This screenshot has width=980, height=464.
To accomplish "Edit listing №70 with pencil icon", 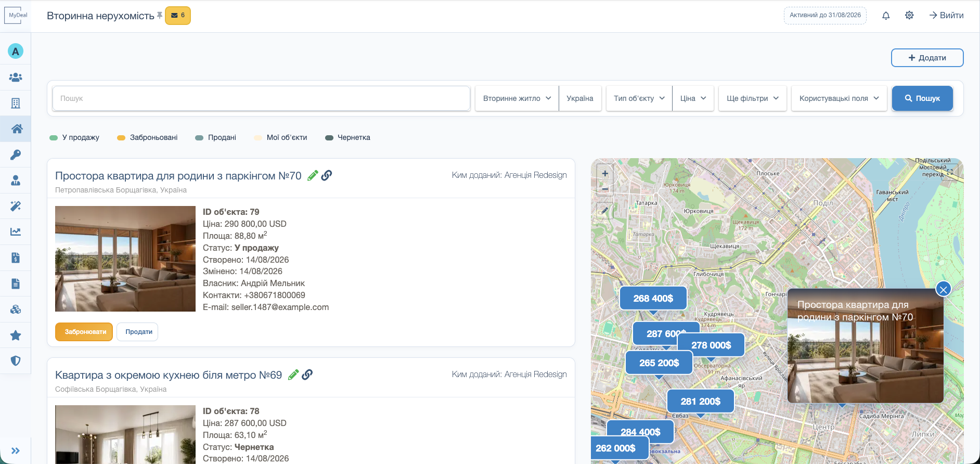I will coord(313,176).
